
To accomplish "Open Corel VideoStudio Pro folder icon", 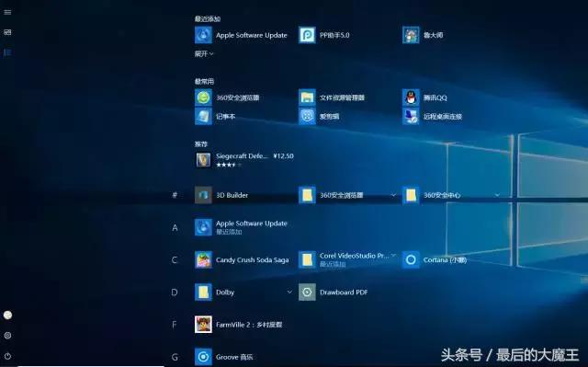I will pos(307,259).
